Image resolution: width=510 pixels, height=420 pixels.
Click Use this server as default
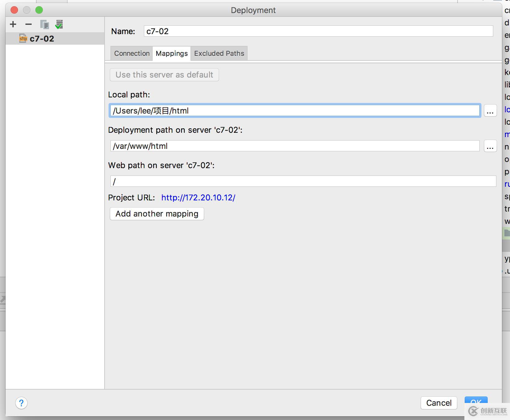coord(164,75)
